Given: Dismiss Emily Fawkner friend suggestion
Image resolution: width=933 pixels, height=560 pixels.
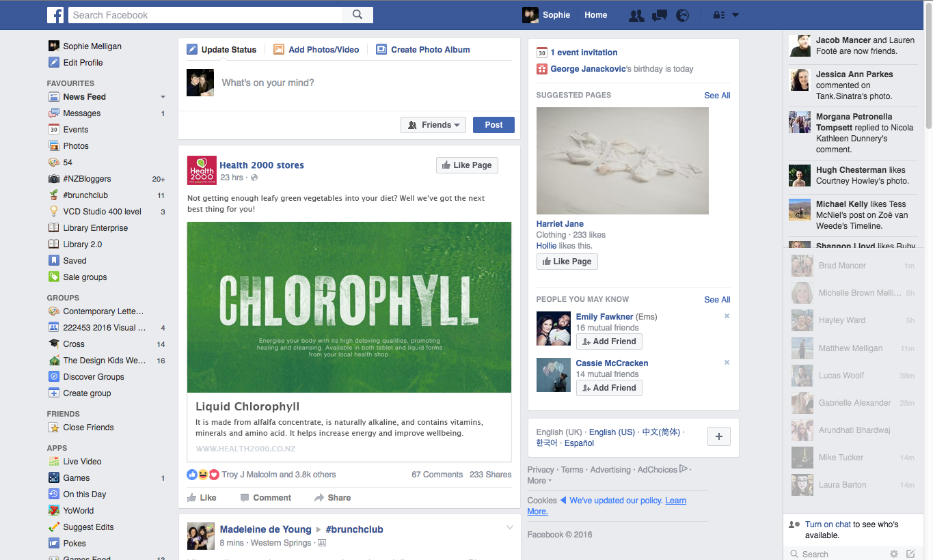Looking at the screenshot, I should coord(727,316).
